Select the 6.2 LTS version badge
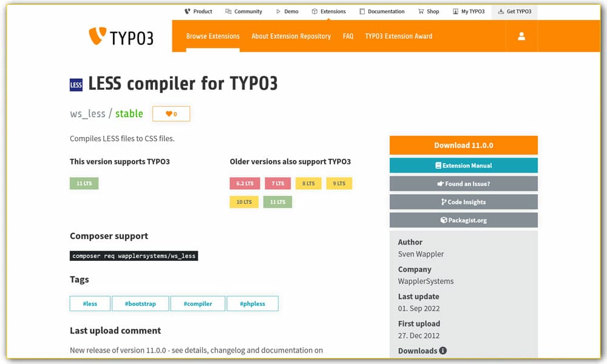The image size is (607, 364). (245, 183)
